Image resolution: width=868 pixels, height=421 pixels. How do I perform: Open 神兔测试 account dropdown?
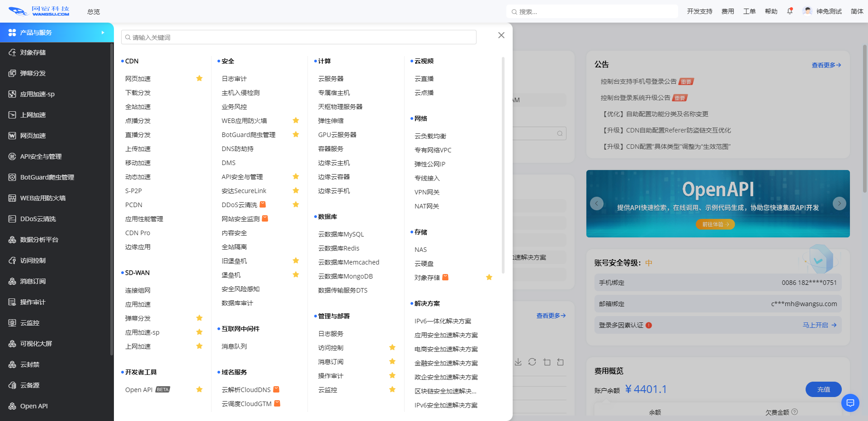(x=829, y=11)
